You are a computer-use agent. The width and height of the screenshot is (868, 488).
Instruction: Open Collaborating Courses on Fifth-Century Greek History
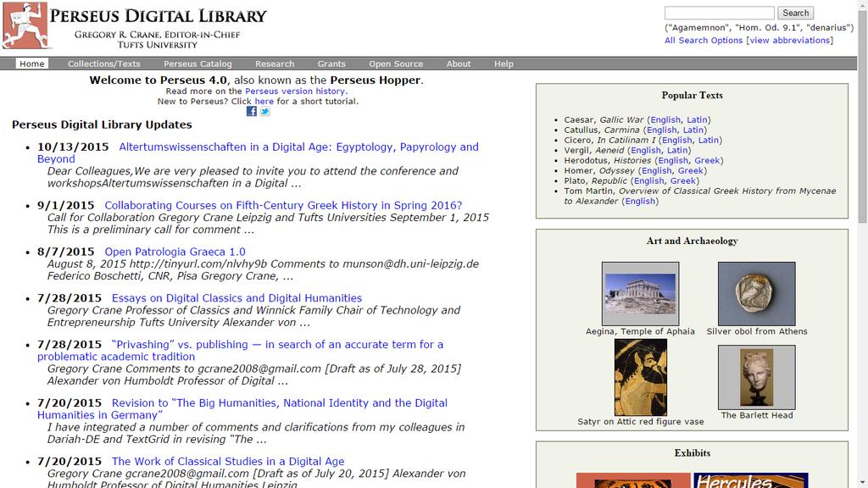283,205
